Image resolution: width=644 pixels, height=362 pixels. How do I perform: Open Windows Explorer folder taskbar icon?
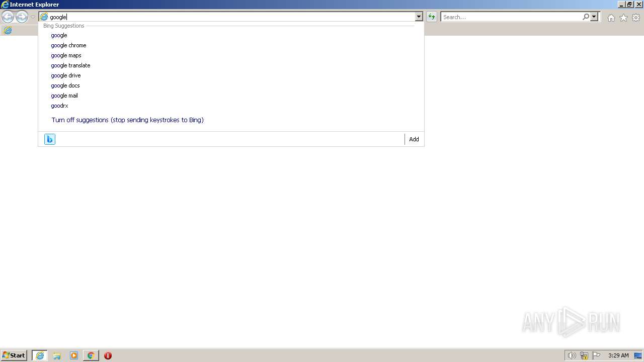coord(57,355)
